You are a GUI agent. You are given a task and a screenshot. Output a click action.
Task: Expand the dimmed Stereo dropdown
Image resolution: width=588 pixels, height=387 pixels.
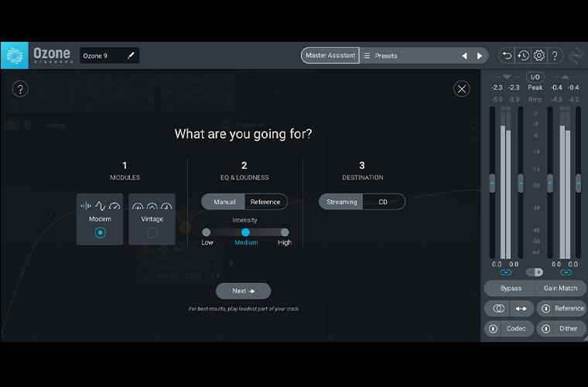[249, 125]
